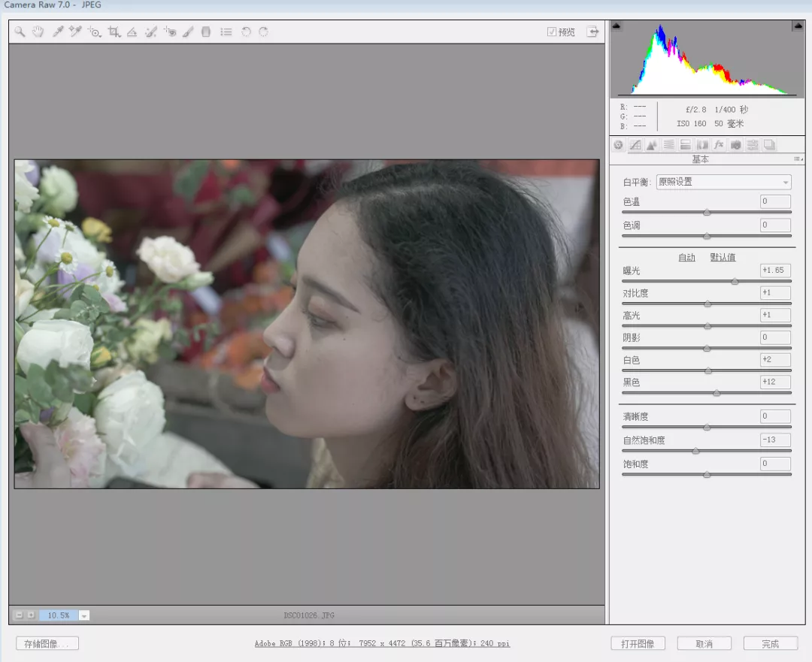
Task: Click the 自然饱和度 value input field
Action: tap(775, 440)
